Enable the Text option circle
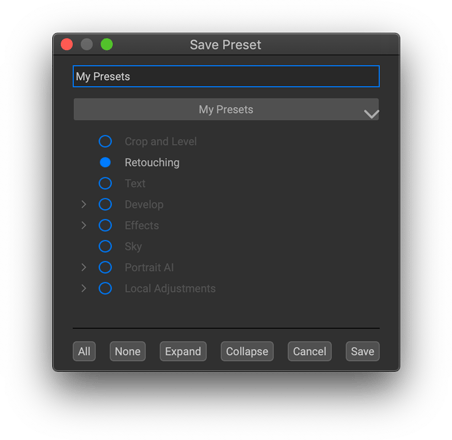This screenshot has height=440, width=452. coord(105,183)
